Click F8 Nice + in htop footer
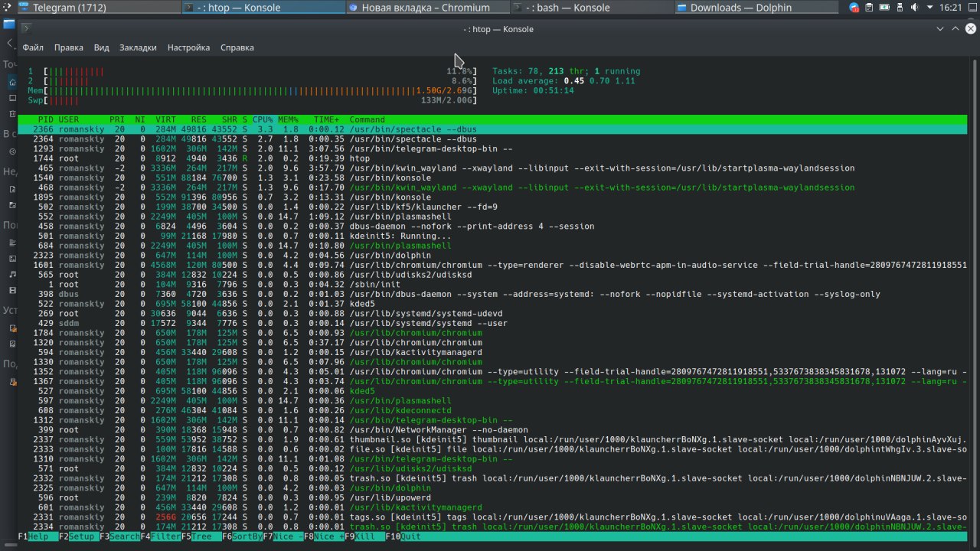The image size is (980, 551). point(324,536)
